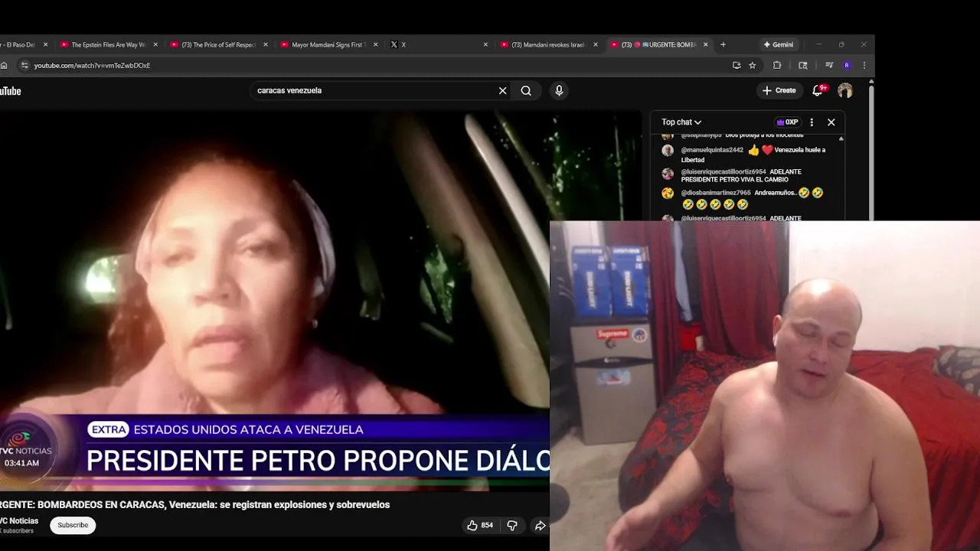Open browser side panel icon
Viewport: 980px width, 551px height.
pyautogui.click(x=803, y=66)
